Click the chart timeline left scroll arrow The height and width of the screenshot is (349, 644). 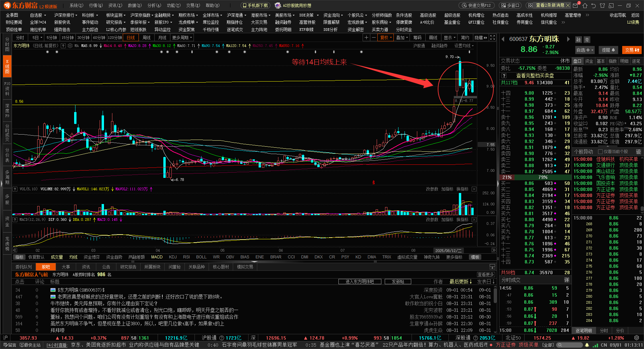tap(15, 250)
